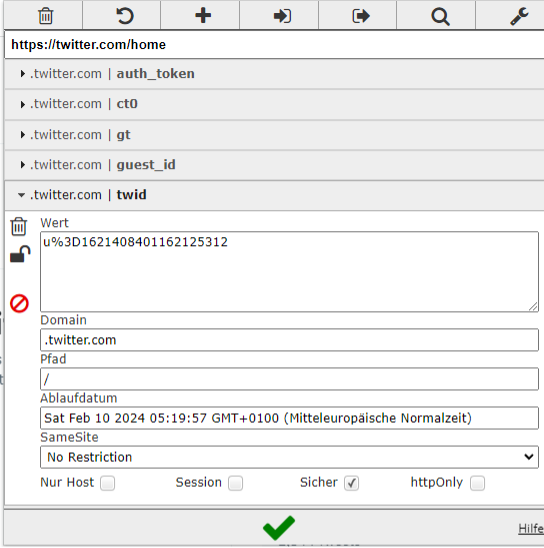Expand the guest_id cookie row

(274, 165)
